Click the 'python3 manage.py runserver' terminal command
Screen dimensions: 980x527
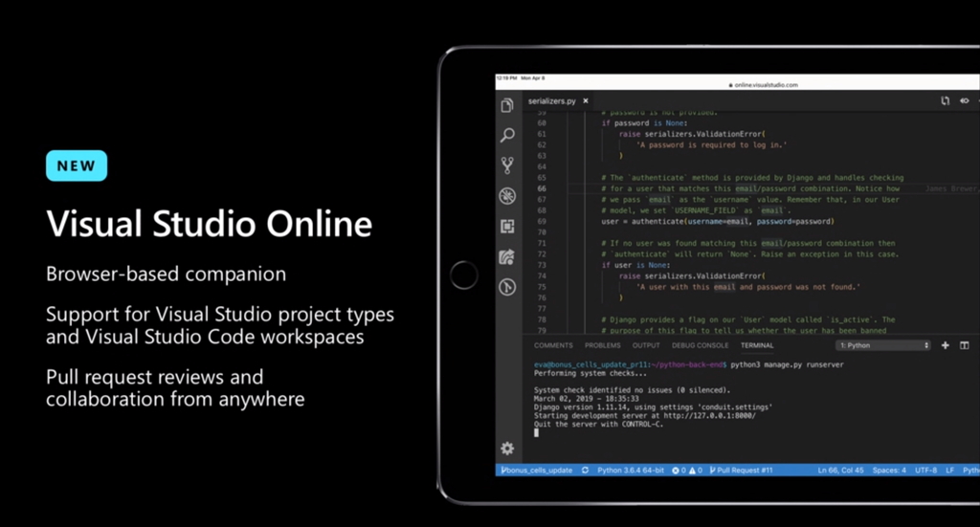(x=787, y=364)
